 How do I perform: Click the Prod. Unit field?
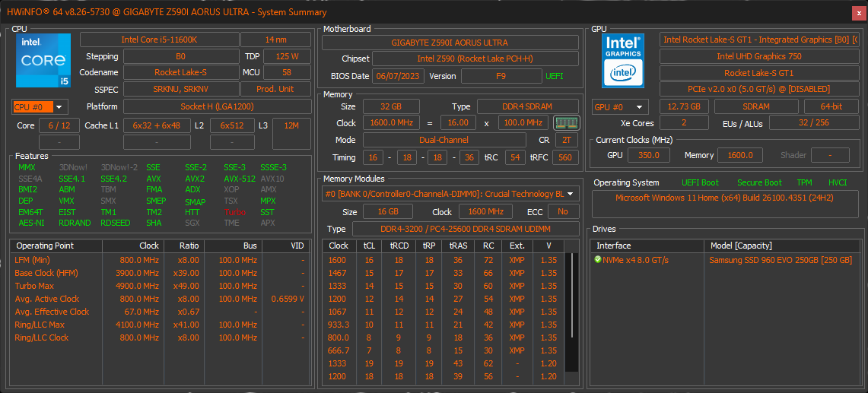pyautogui.click(x=275, y=89)
